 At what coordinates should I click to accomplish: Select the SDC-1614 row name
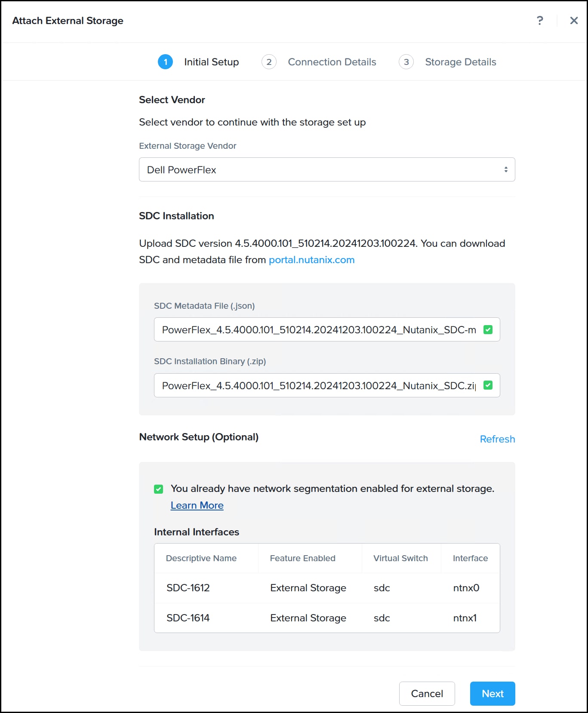[x=188, y=618]
